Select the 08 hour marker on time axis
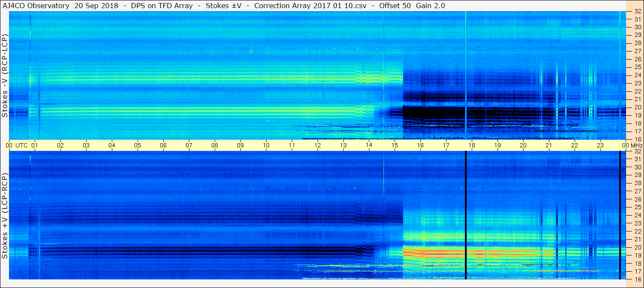Screen dimensions: 644x288 [x=215, y=145]
